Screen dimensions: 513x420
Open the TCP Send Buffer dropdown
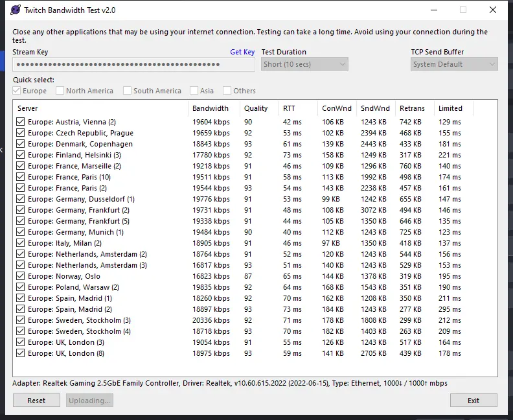coord(454,64)
